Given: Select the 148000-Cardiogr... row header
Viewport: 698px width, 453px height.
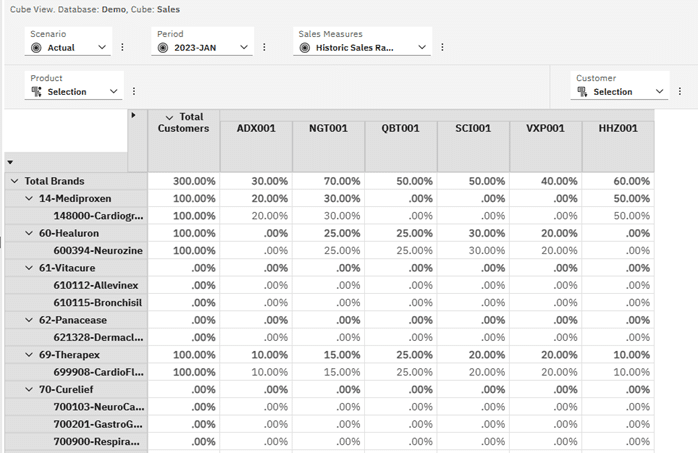Looking at the screenshot, I should click(76, 216).
